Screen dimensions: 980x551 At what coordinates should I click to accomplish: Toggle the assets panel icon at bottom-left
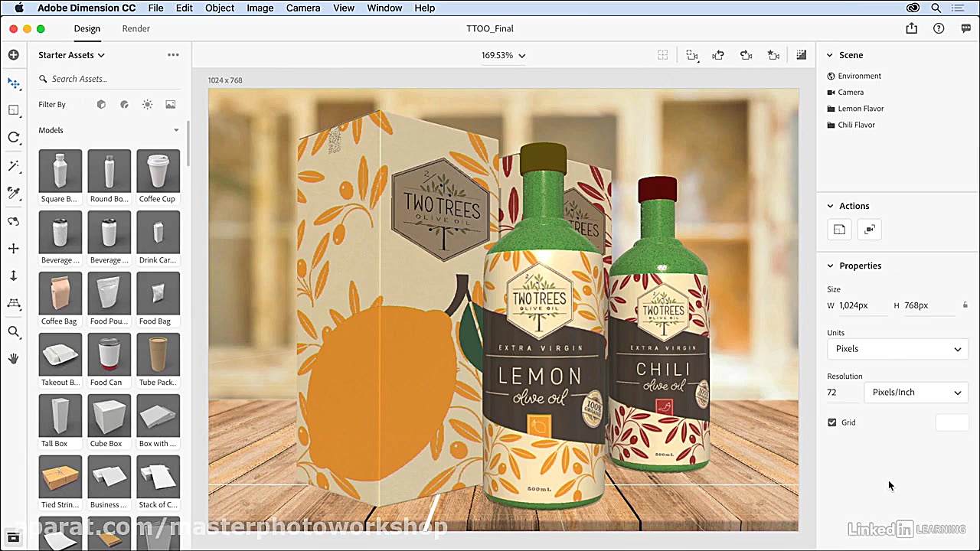(13, 537)
